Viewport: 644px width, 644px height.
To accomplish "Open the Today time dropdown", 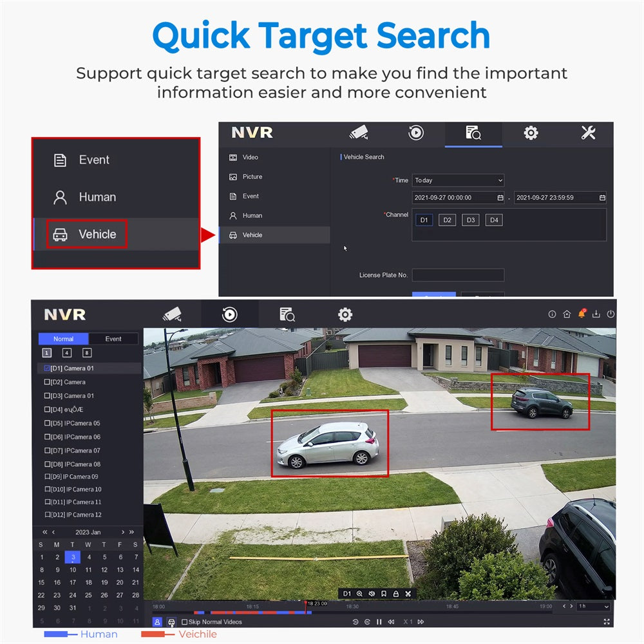I will pos(459,180).
